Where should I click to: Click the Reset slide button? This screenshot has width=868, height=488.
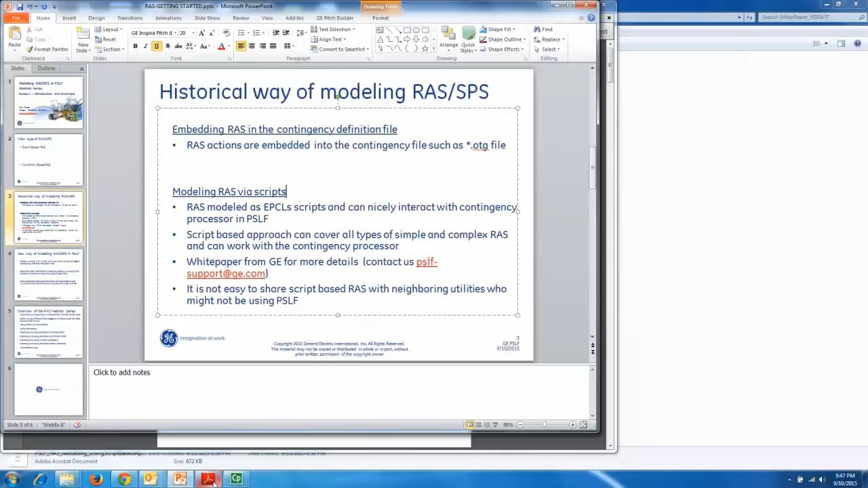tap(105, 39)
